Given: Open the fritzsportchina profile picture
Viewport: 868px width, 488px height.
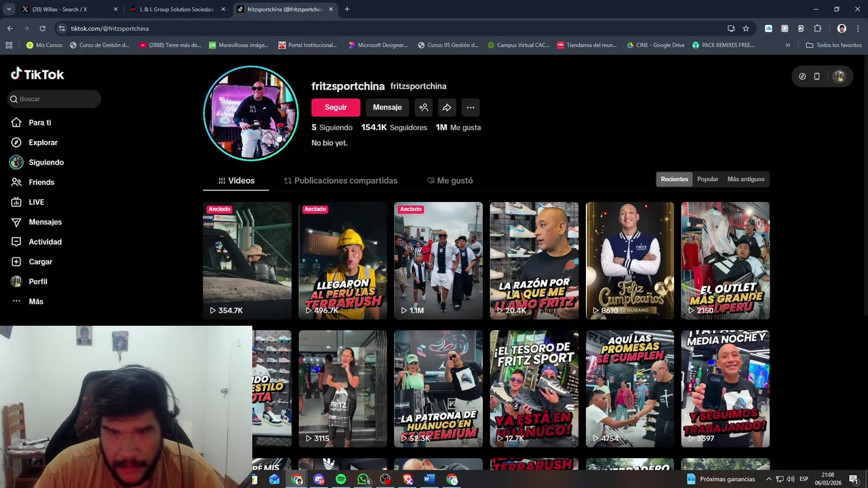Looking at the screenshot, I should coord(251,113).
